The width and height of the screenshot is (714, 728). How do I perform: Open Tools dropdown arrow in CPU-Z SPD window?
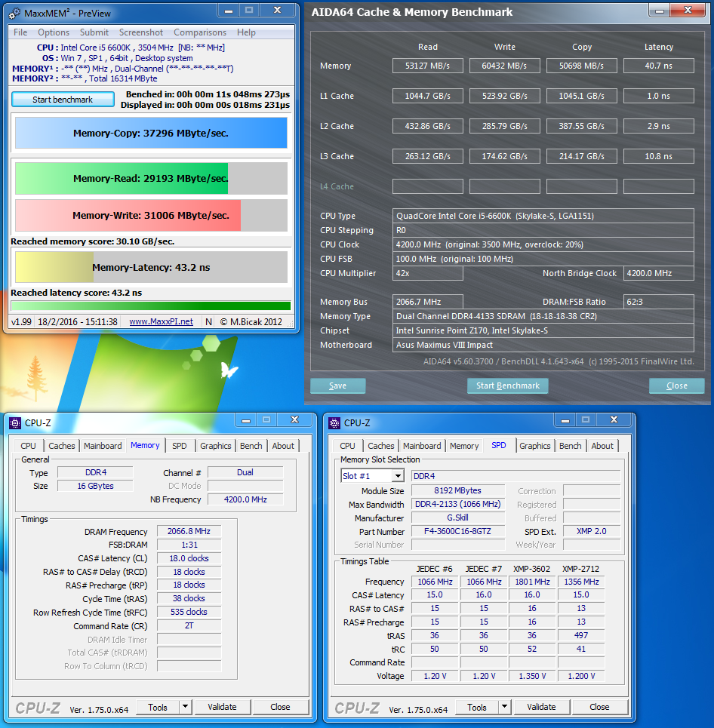(x=504, y=707)
